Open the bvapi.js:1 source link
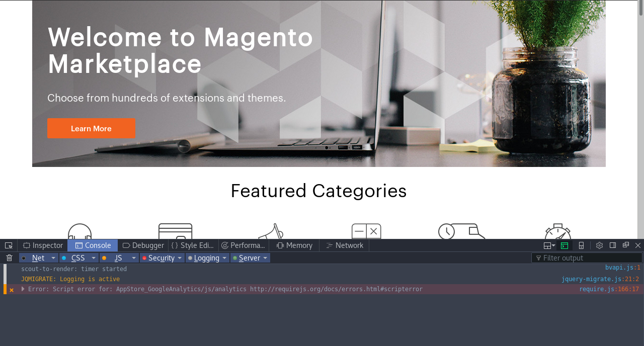 (623, 268)
